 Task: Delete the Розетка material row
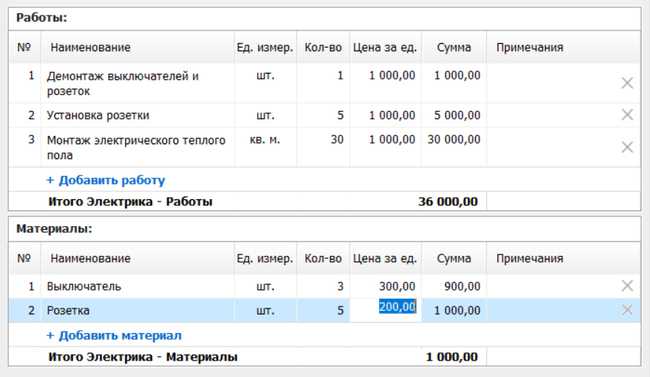(627, 309)
